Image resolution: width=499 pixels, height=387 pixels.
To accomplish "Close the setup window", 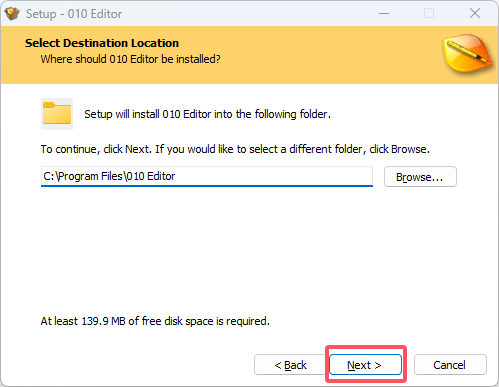I will pos(475,13).
